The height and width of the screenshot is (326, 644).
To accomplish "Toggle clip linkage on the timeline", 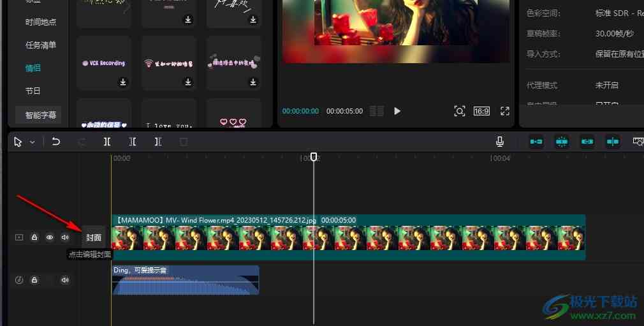I will point(587,142).
